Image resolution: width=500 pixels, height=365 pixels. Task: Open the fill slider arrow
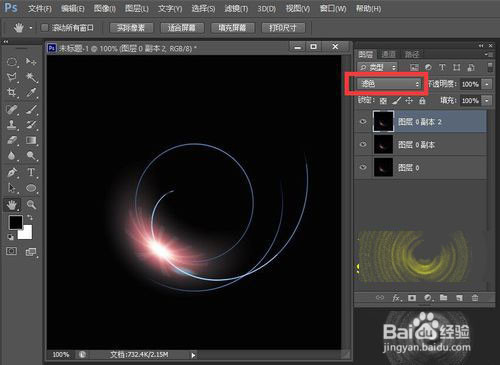tap(487, 100)
